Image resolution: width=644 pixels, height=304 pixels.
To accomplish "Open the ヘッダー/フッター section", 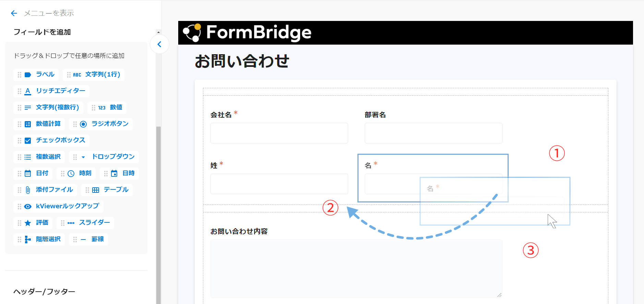I will click(44, 292).
